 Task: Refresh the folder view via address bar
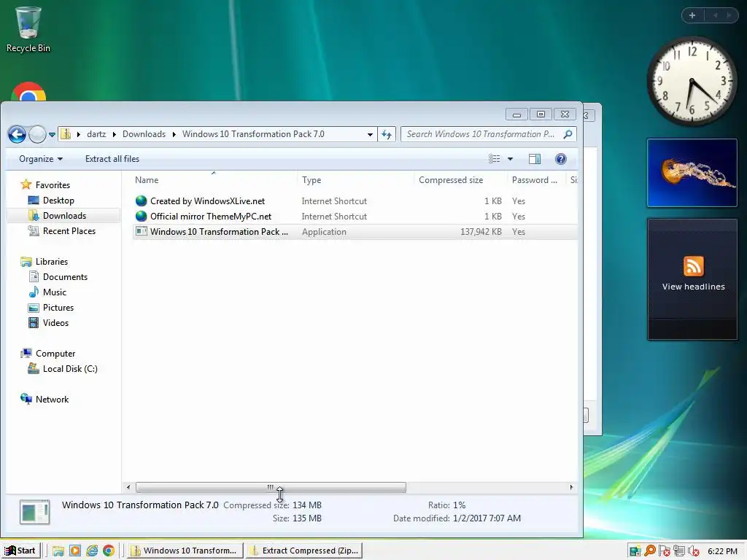[x=387, y=135]
